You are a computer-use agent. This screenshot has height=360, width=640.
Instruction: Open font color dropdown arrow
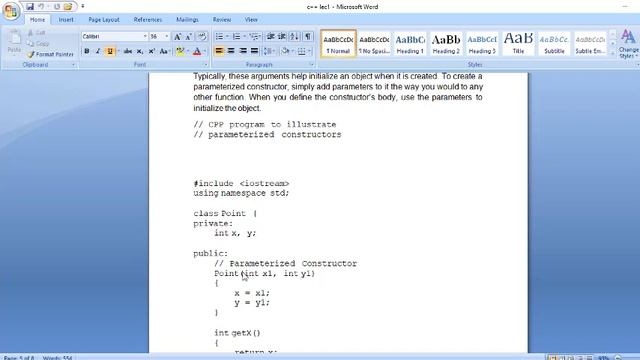pos(205,51)
